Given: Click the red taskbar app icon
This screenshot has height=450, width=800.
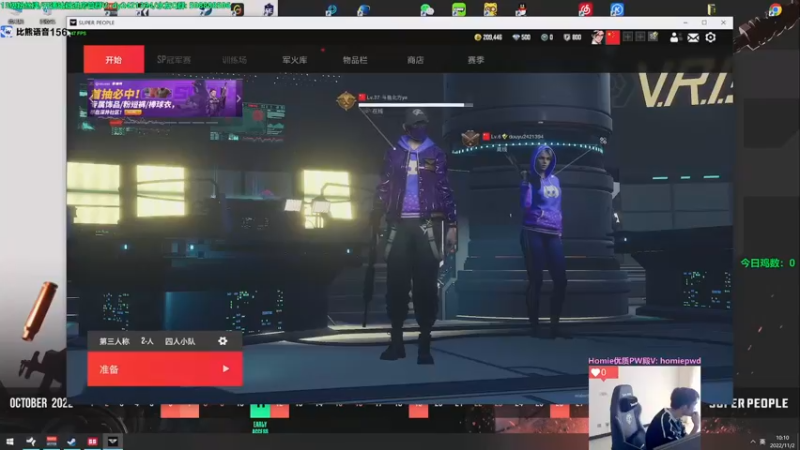Looking at the screenshot, I should tap(92, 441).
